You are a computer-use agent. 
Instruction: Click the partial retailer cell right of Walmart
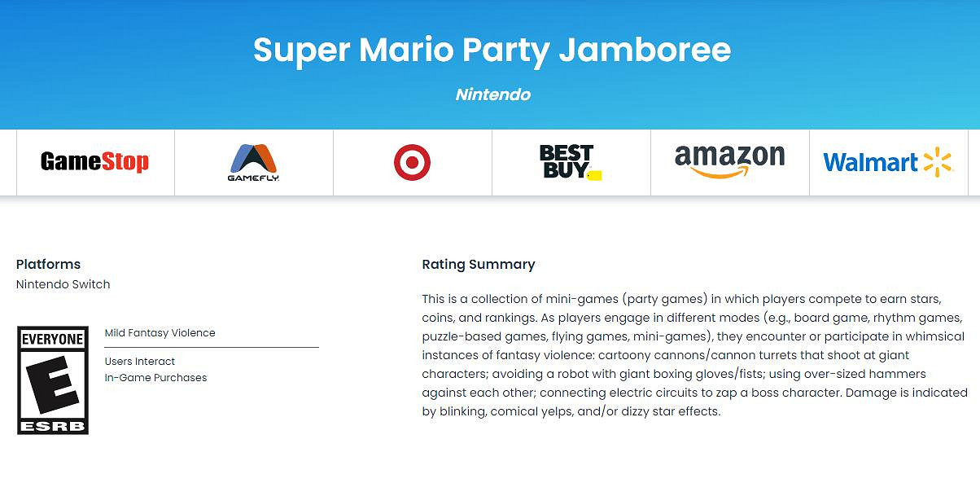(973, 162)
